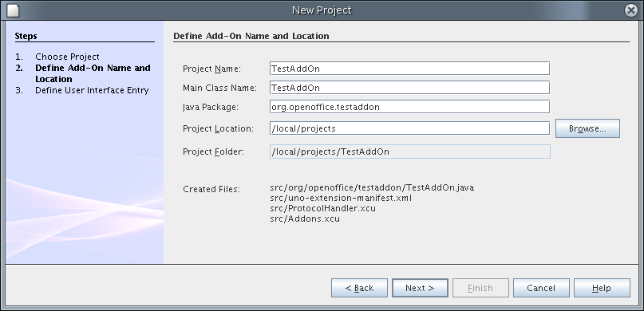Click the window icon in the title bar
644x311 pixels.
pos(13,10)
